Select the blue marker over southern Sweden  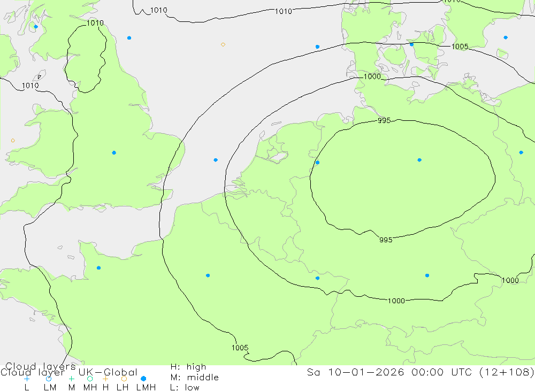point(506,37)
